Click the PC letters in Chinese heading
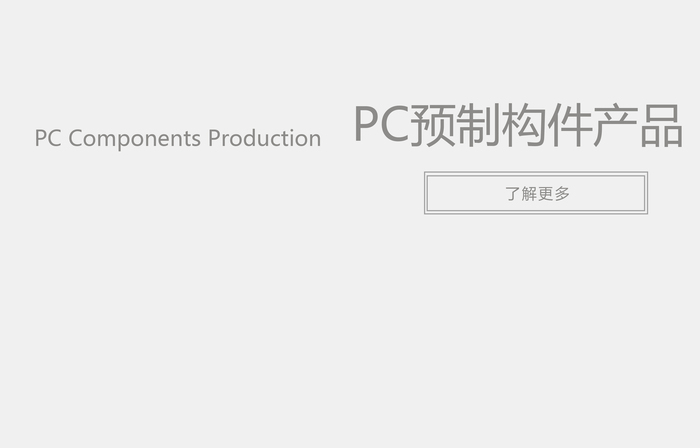 point(382,124)
